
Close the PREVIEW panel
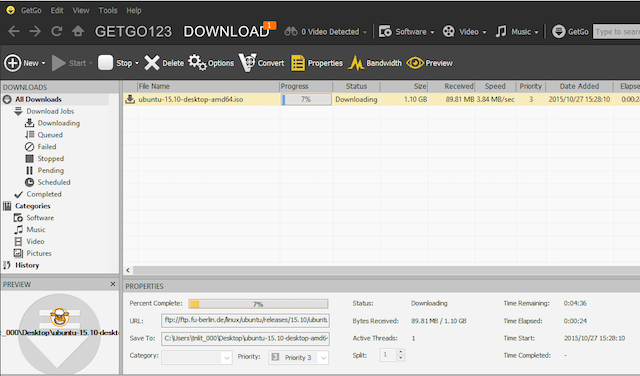tap(113, 284)
